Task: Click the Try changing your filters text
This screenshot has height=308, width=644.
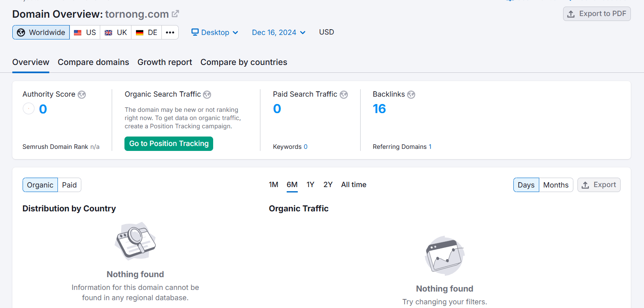Action: tap(445, 302)
